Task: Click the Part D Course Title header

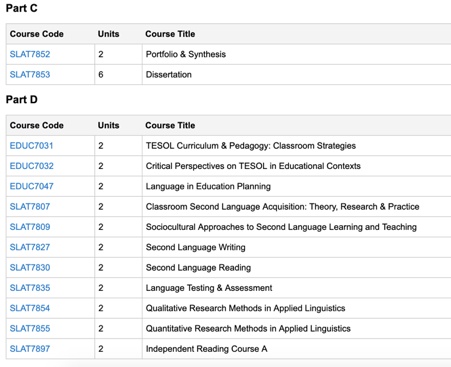Action: pyautogui.click(x=170, y=126)
